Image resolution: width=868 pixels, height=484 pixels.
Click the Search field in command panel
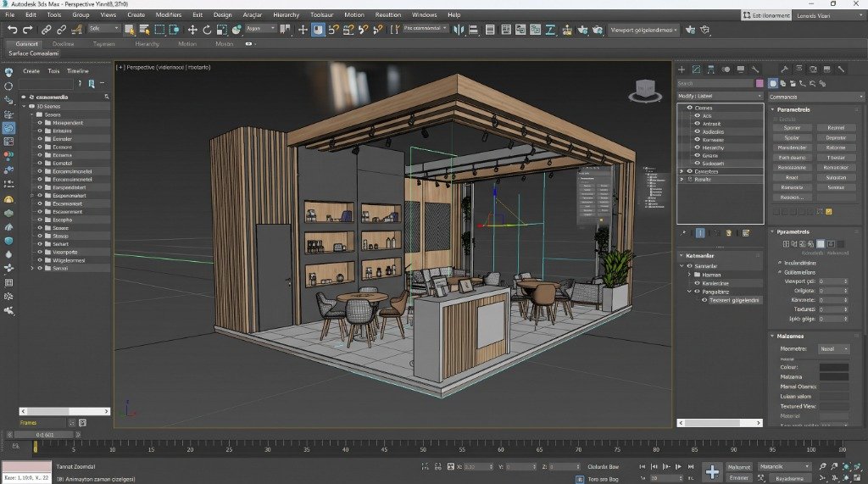(715, 84)
